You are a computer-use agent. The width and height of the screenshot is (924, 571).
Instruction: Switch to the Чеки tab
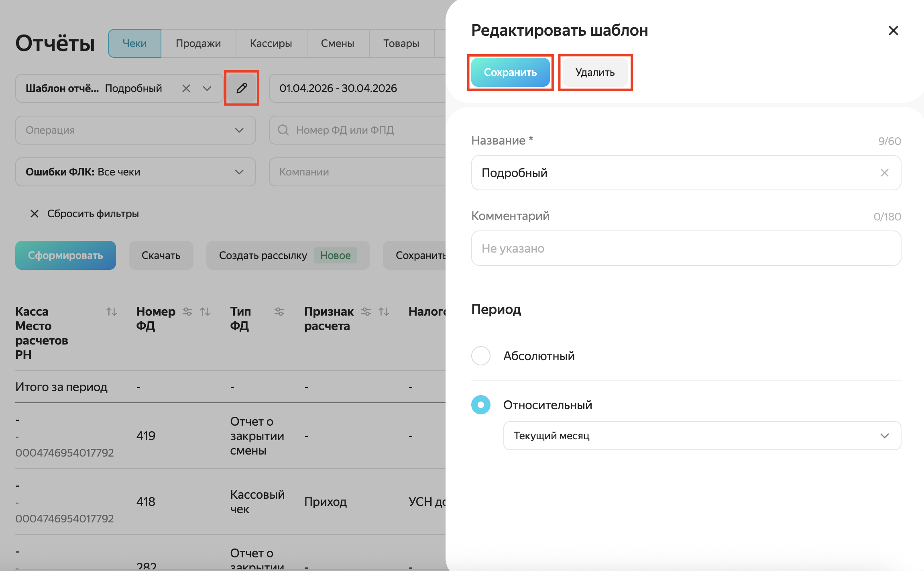point(134,43)
